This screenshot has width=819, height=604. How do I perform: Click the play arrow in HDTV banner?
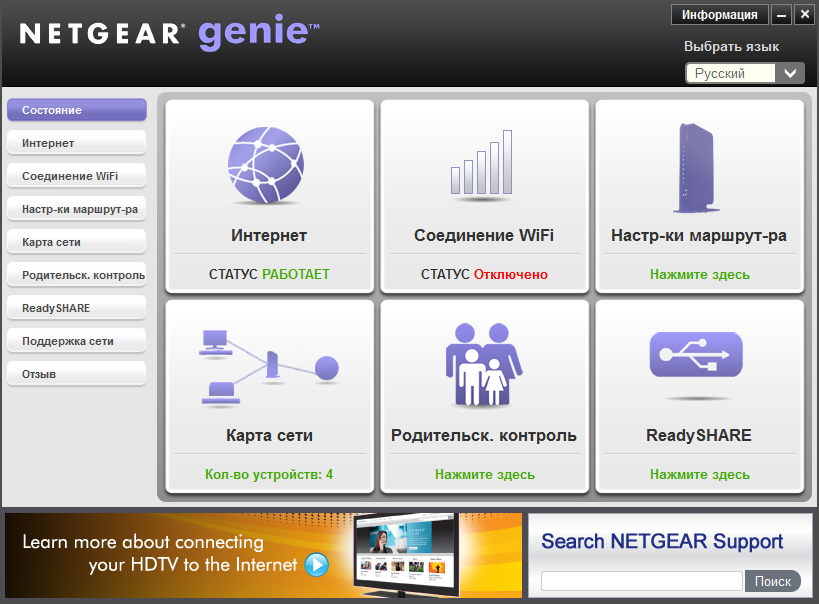(317, 564)
